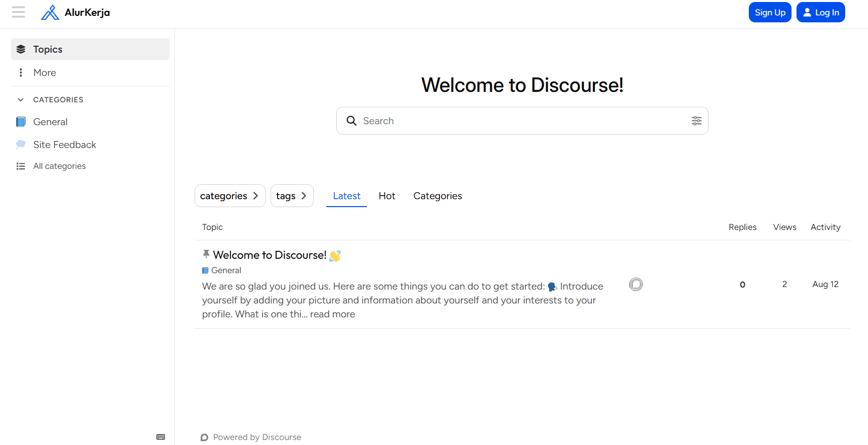Viewport: 868px width, 445px height.
Task: Open keyboard shortcuts icon in sidebar footer
Action: [161, 437]
